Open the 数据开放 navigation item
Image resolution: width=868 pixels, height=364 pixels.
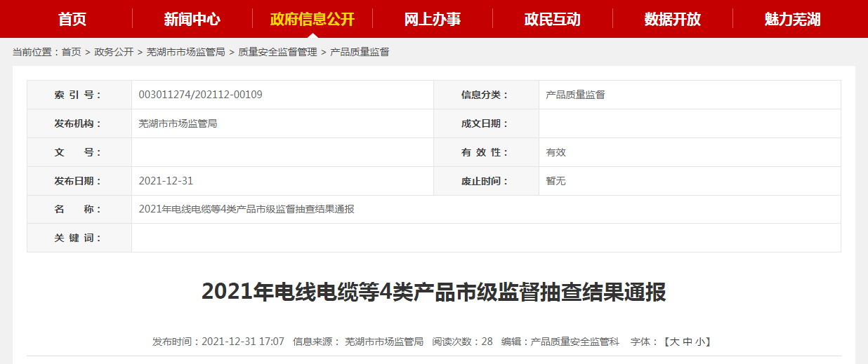(673, 19)
